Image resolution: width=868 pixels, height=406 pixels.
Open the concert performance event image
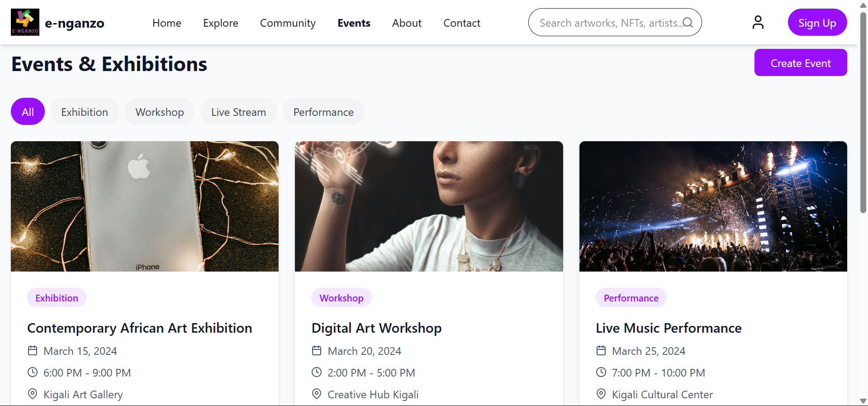point(713,206)
